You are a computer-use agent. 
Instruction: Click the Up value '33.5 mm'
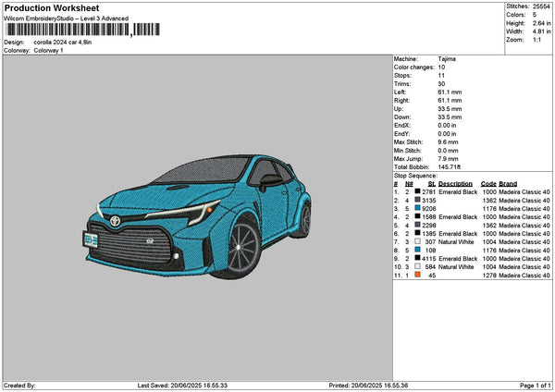click(x=450, y=109)
